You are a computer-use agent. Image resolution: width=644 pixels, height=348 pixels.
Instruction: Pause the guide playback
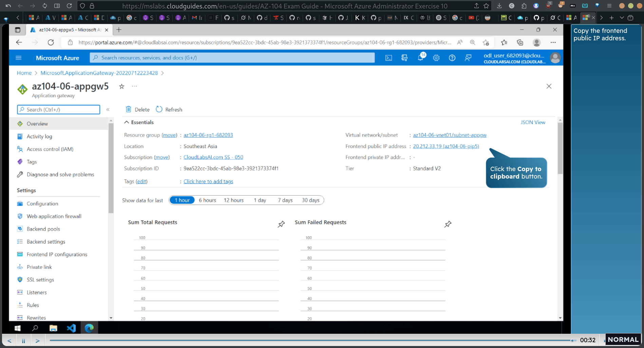click(x=23, y=341)
